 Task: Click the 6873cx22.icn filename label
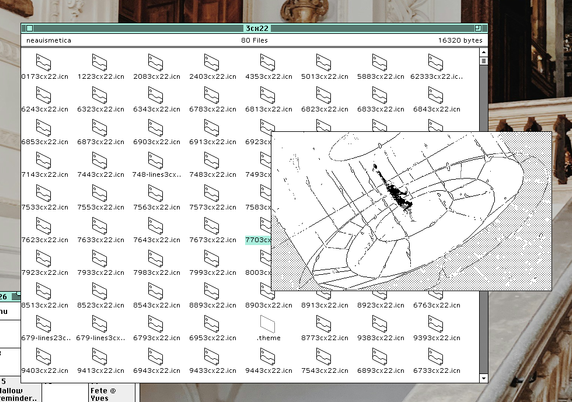click(100, 142)
